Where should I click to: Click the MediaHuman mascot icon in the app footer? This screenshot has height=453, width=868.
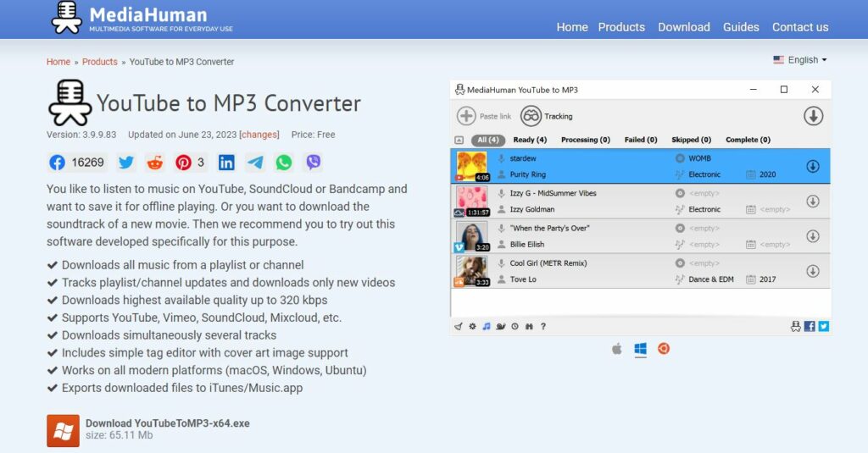(x=795, y=326)
